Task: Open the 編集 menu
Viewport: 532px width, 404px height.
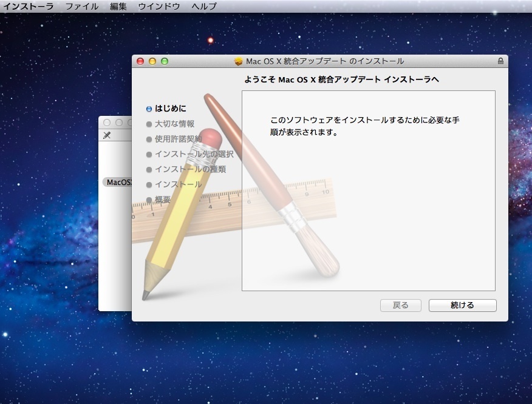Action: (118, 6)
